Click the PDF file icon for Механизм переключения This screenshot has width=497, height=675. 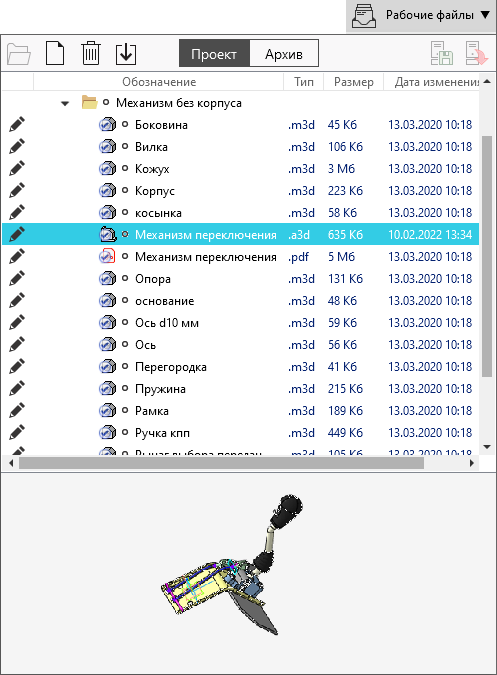107,257
